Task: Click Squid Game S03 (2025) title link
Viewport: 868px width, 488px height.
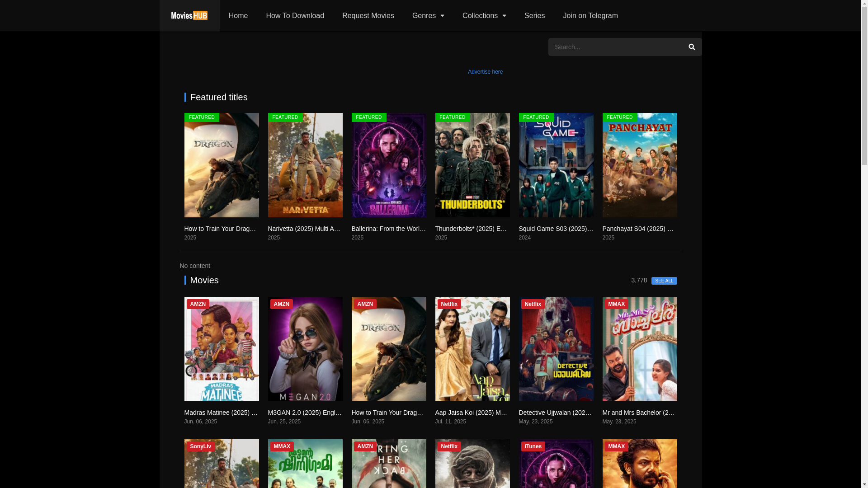Action: click(x=556, y=229)
